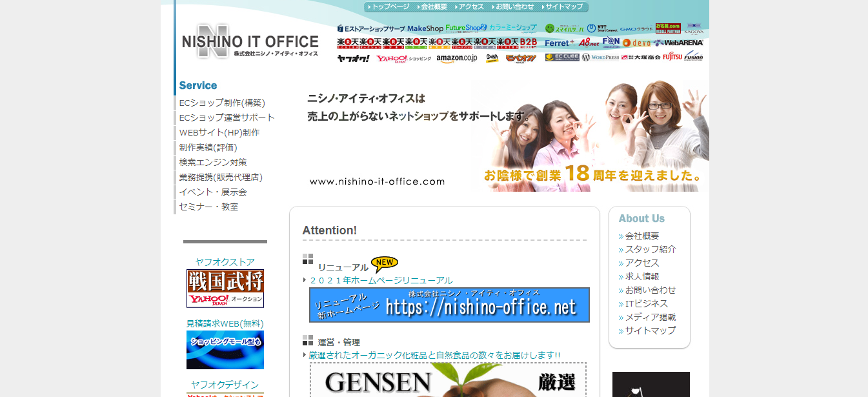Image resolution: width=868 pixels, height=397 pixels.
Task: Open the ヤフオクストア text link
Action: [x=225, y=261]
